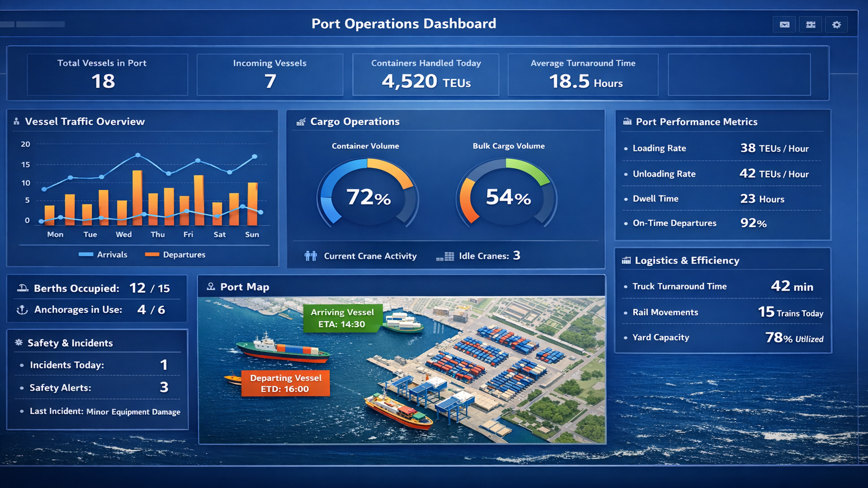Click the dashboard grid icon in top bar

tap(810, 24)
